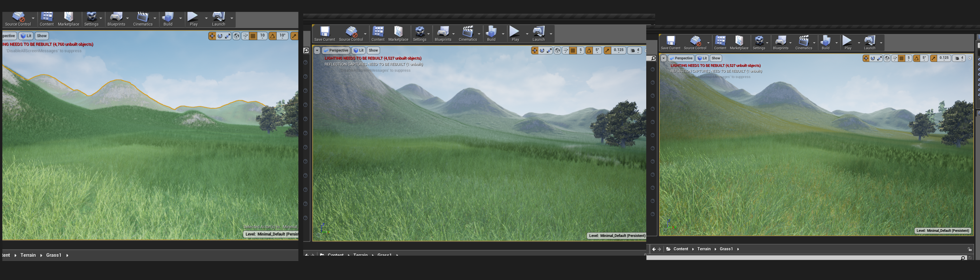Select rotate gizmo mode in left viewport
980x280 pixels.
click(220, 36)
